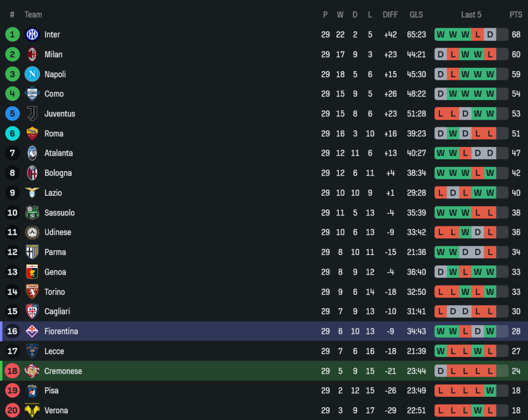Click the Milan club crest icon
This screenshot has width=528, height=420.
32,54
